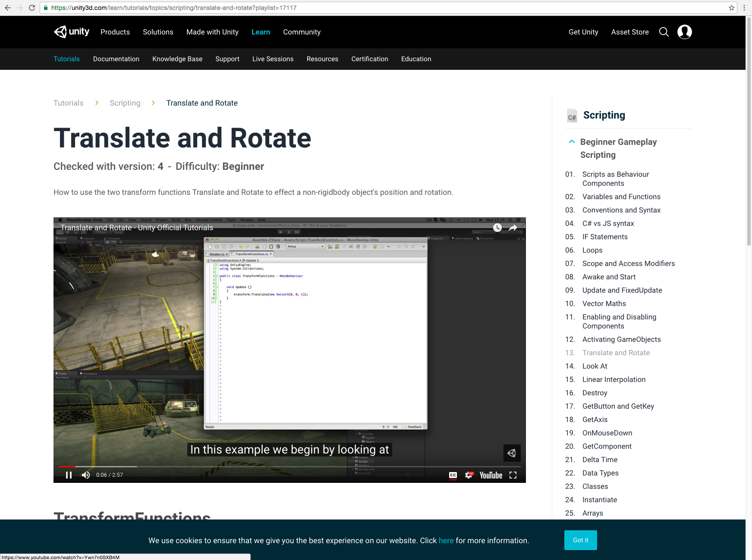Open lesson Scripts as Behaviour Components
Image resolution: width=752 pixels, height=560 pixels.
click(x=616, y=178)
